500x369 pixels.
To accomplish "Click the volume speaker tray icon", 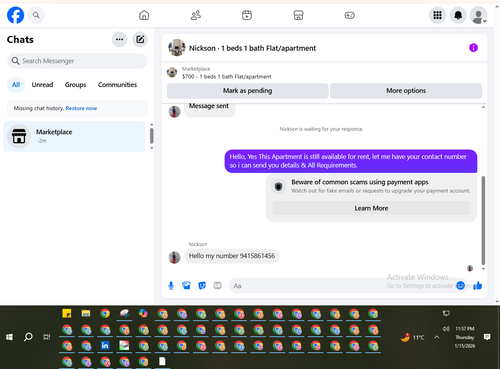I will (x=446, y=329).
